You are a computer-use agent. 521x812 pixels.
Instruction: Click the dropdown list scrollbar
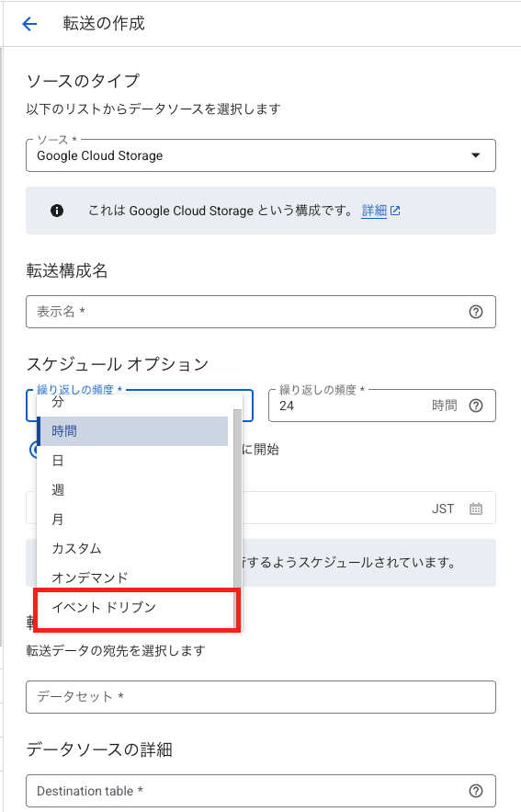tap(237, 518)
